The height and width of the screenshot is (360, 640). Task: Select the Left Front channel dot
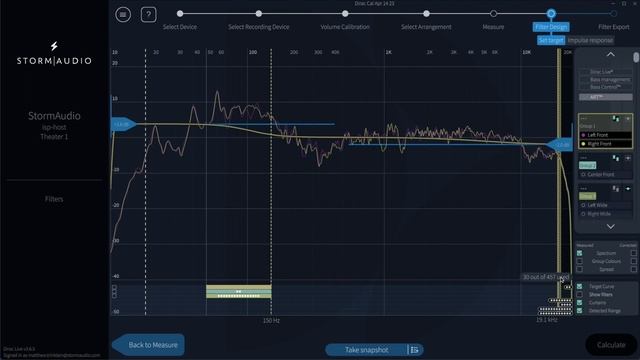tap(583, 135)
